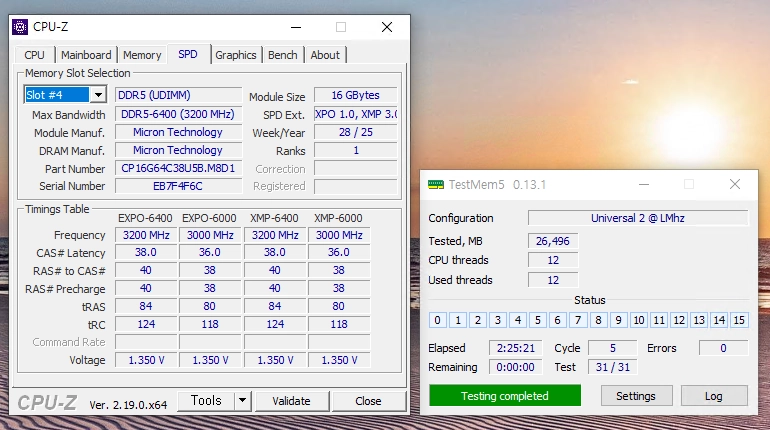Open the Mainboard tab

tap(86, 55)
